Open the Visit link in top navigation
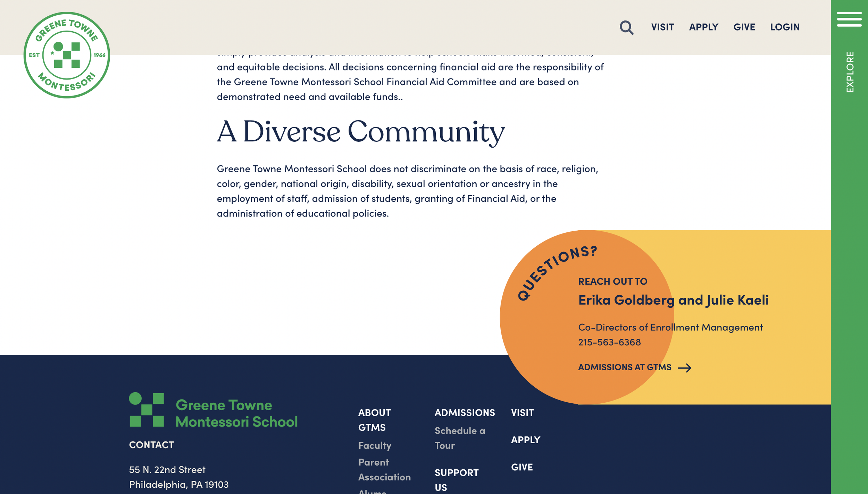The height and width of the screenshot is (494, 868). tap(662, 27)
